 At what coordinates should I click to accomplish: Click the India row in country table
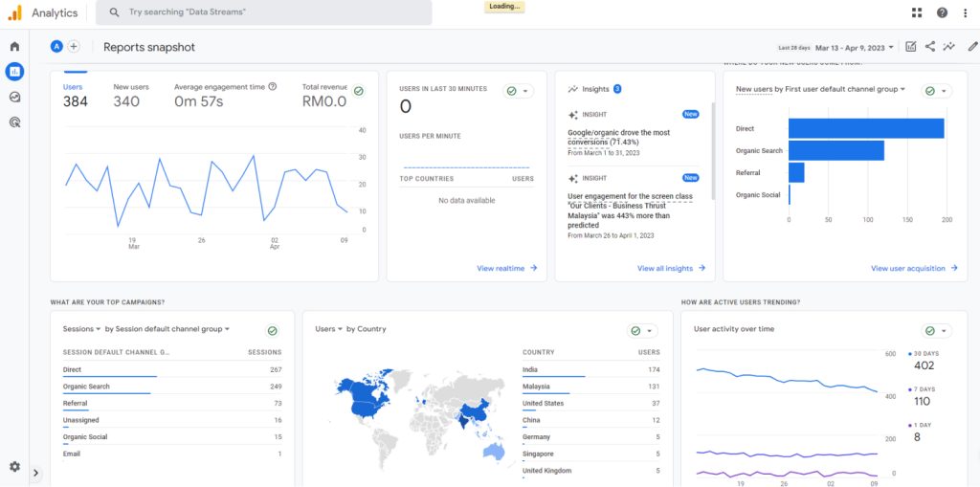click(591, 370)
